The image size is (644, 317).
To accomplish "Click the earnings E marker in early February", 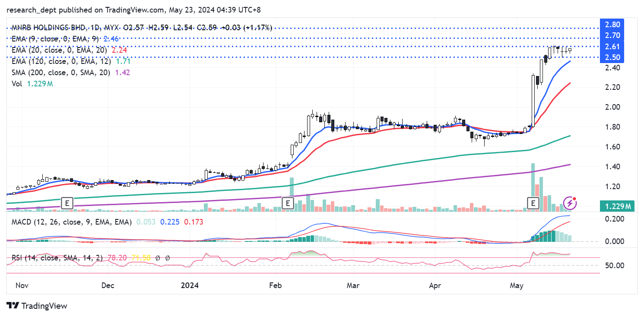I will 288,203.
